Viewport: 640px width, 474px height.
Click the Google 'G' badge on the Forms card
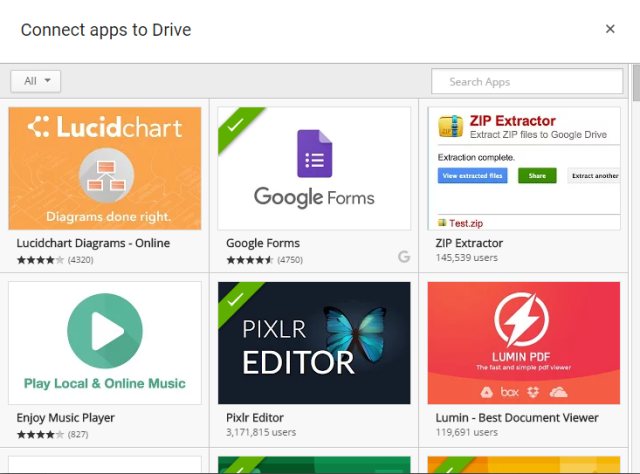(x=403, y=257)
